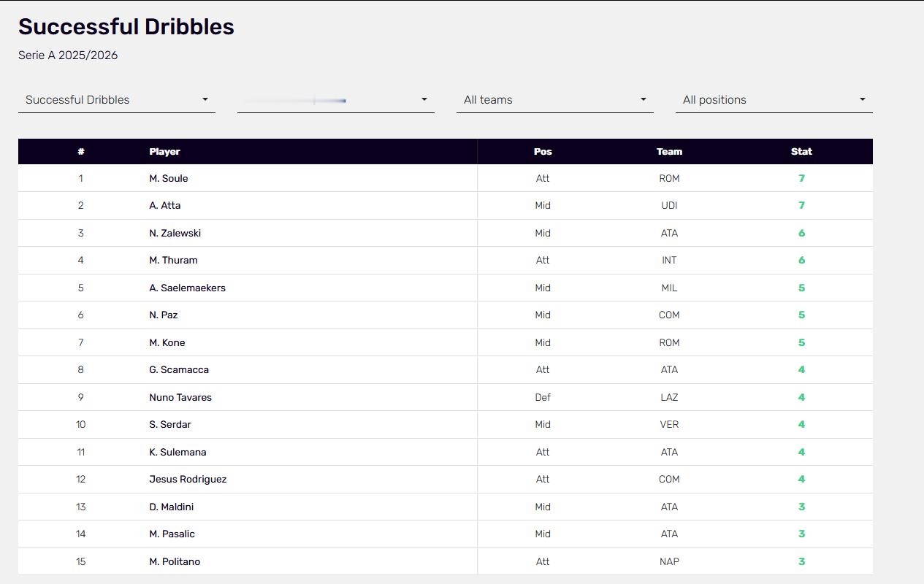Viewport: 924px width, 584px height.
Task: Open player A. Atta
Action: point(165,206)
